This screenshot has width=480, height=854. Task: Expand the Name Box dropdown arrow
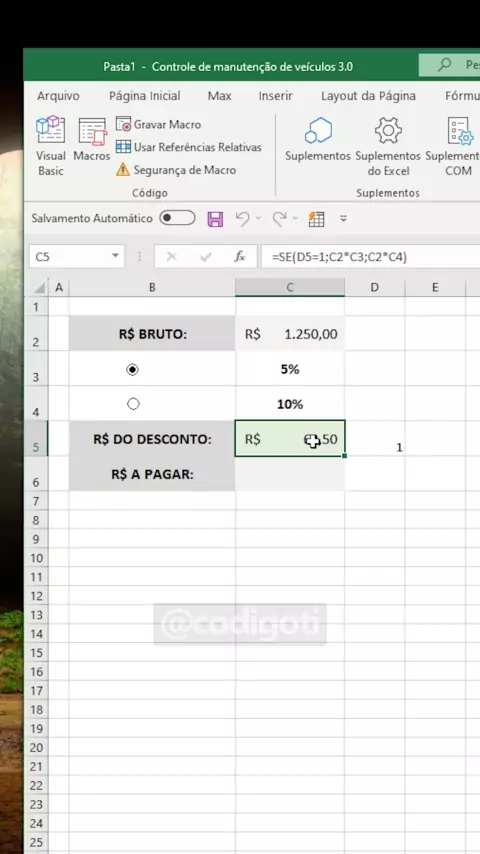point(115,256)
